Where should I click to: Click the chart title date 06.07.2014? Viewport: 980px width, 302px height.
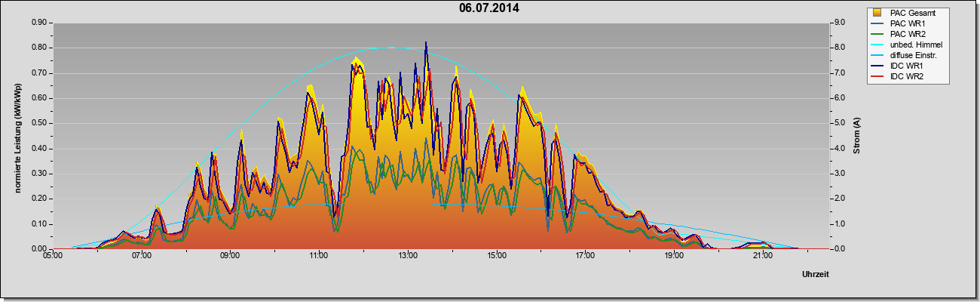pyautogui.click(x=488, y=8)
